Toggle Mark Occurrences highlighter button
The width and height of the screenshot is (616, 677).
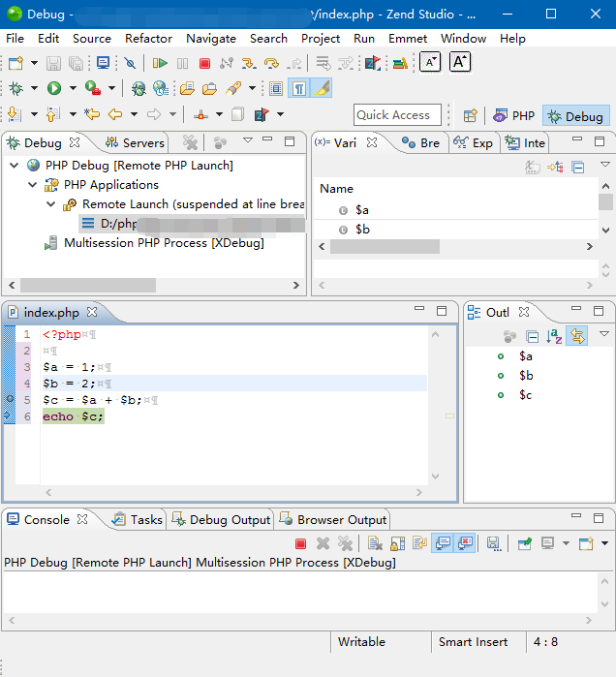pyautogui.click(x=322, y=88)
